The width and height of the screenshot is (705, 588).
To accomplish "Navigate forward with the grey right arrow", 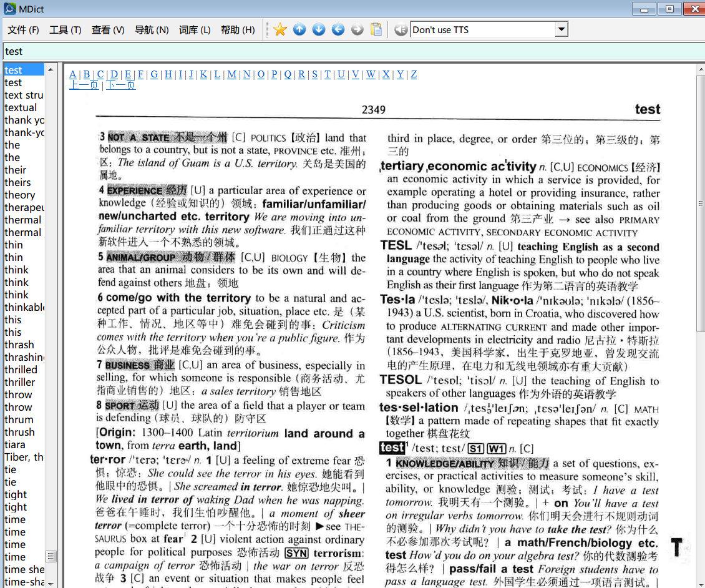I will (x=357, y=30).
